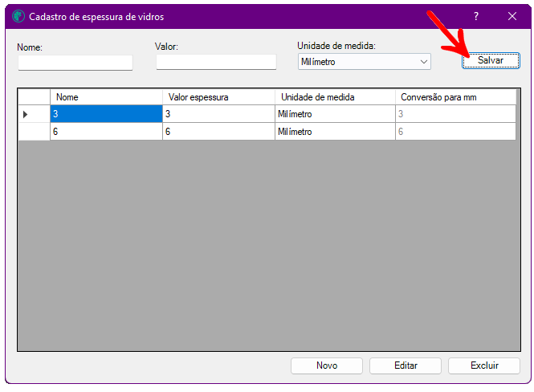Click the Excluir button
The image size is (534, 392).
click(484, 365)
